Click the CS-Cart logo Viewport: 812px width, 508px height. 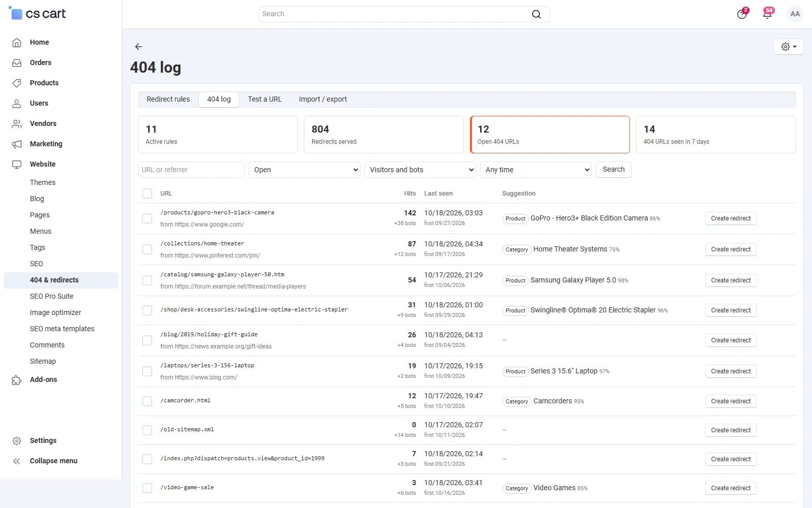[x=38, y=14]
